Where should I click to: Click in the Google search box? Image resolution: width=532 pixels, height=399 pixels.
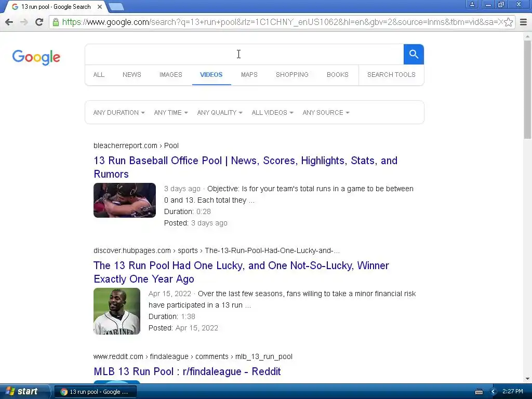pos(244,54)
